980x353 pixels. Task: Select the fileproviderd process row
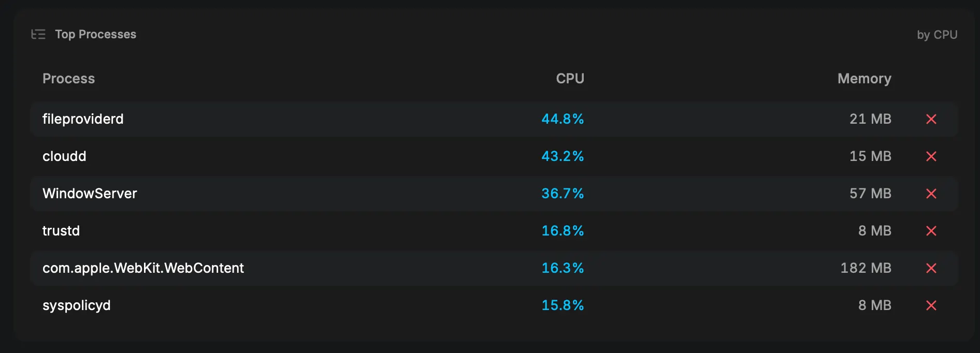[x=494, y=119]
